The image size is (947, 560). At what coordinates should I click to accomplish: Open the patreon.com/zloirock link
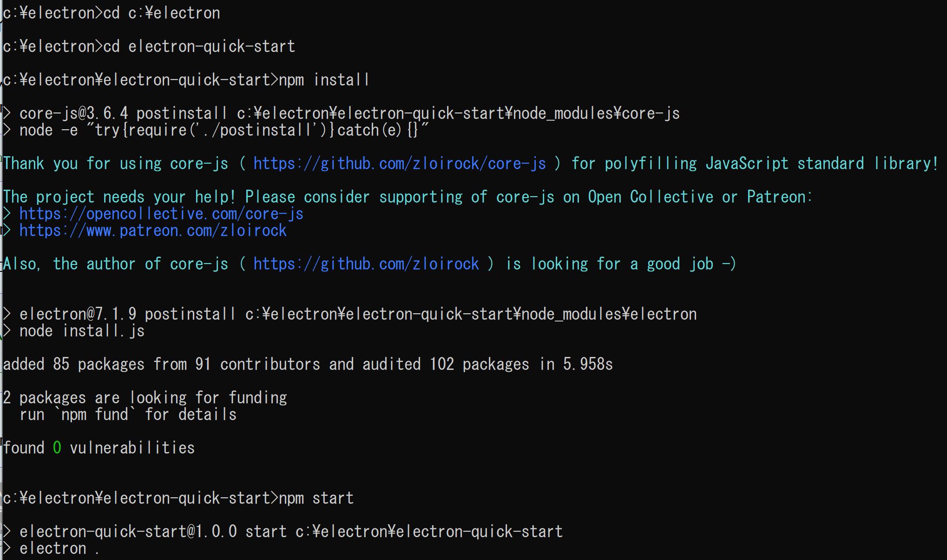click(153, 231)
